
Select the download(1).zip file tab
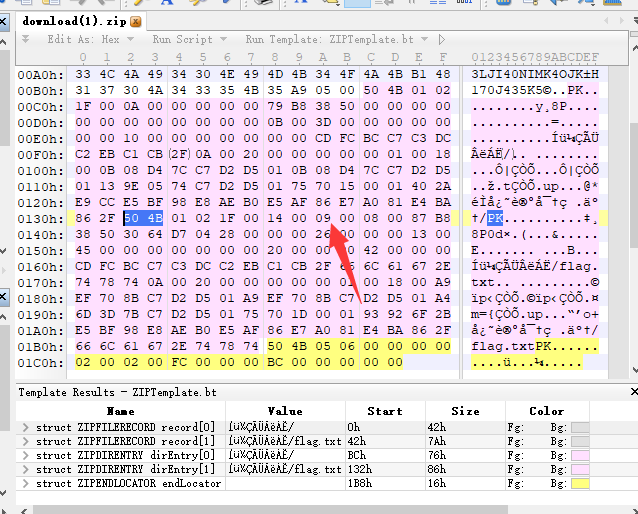point(80,21)
